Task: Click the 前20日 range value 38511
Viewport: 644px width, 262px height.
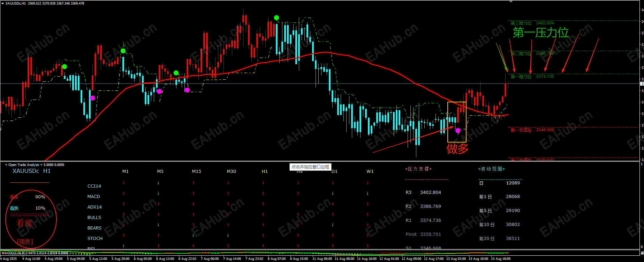Action: [x=513, y=239]
